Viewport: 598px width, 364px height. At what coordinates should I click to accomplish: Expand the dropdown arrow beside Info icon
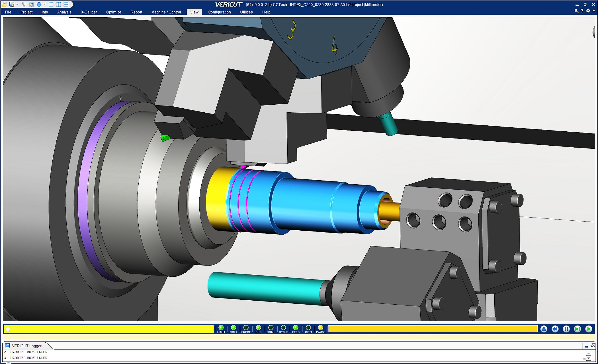(44, 4)
